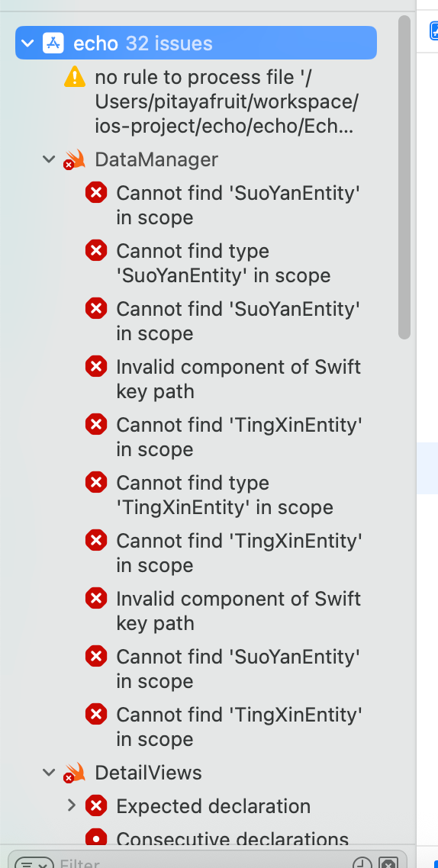
Task: Collapse the DetailViews issue group
Action: pos(49,773)
